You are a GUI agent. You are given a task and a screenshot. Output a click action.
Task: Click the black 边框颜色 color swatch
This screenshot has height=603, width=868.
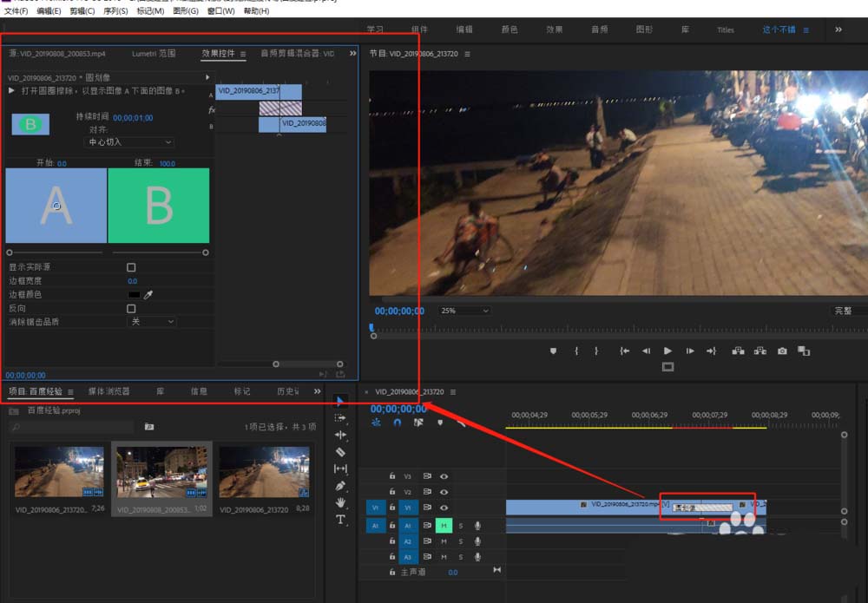(134, 295)
